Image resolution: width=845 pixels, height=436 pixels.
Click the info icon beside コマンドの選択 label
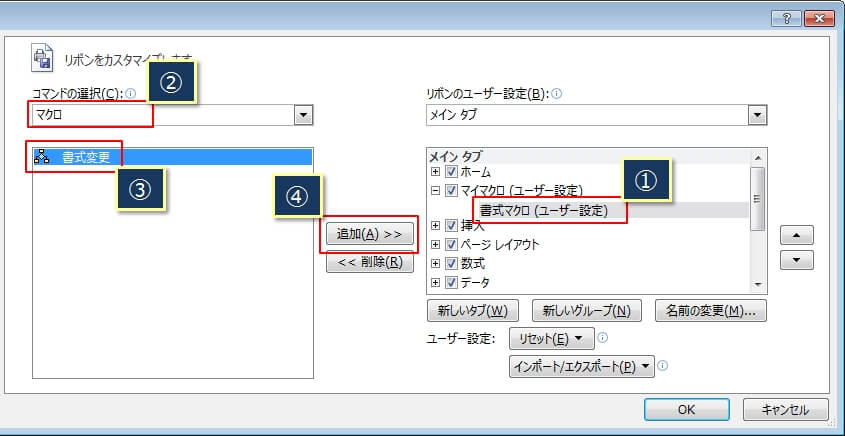click(131, 94)
